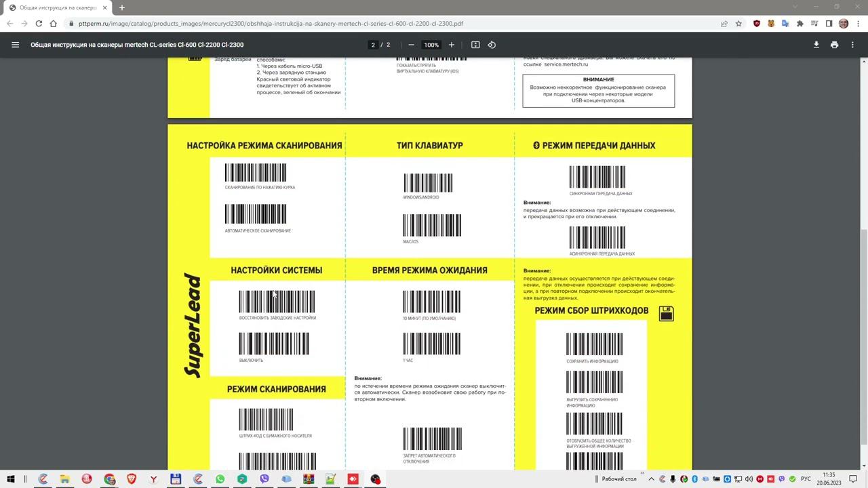The image size is (868, 488).
Task: Open the Windows notification center
Action: click(x=852, y=479)
